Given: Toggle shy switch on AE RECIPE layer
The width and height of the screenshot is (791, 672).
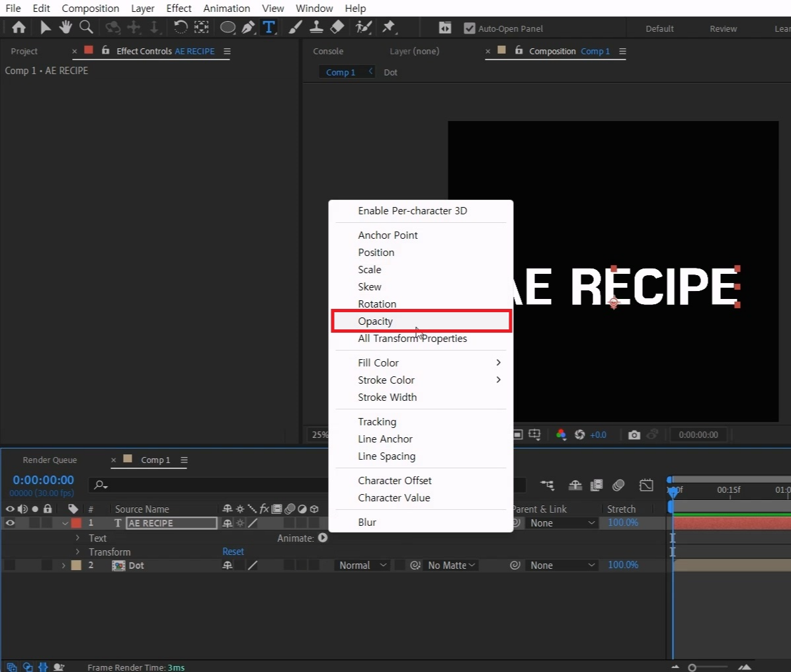Looking at the screenshot, I should [228, 523].
